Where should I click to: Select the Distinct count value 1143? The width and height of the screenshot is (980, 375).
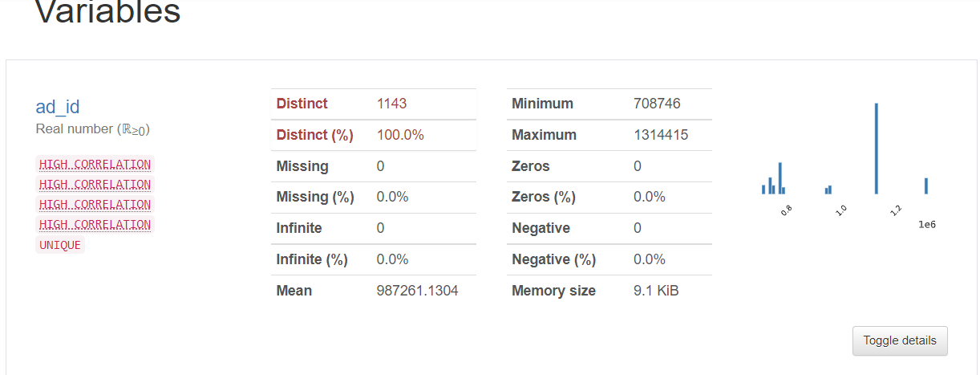pos(391,104)
